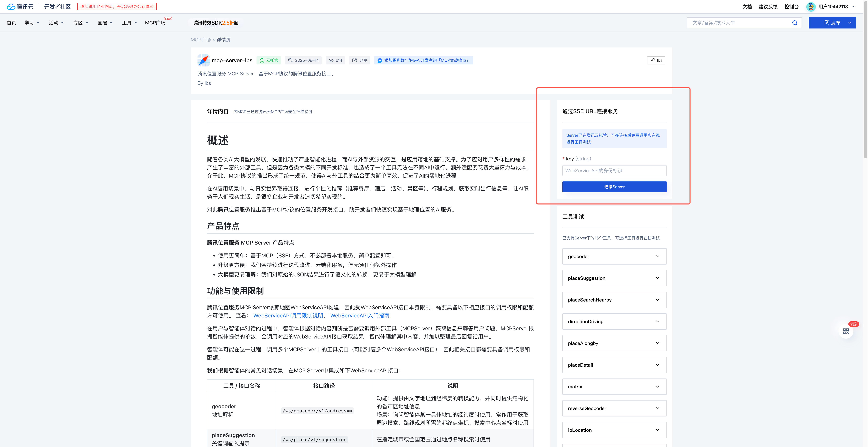This screenshot has width=868, height=447.
Task: Click the update time refresh icon
Action: [290, 60]
